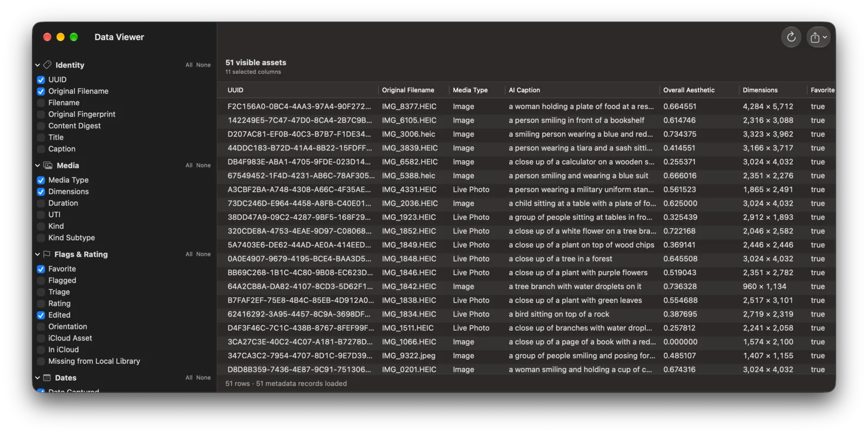
Task: Collapse the Identity section
Action: pos(37,65)
